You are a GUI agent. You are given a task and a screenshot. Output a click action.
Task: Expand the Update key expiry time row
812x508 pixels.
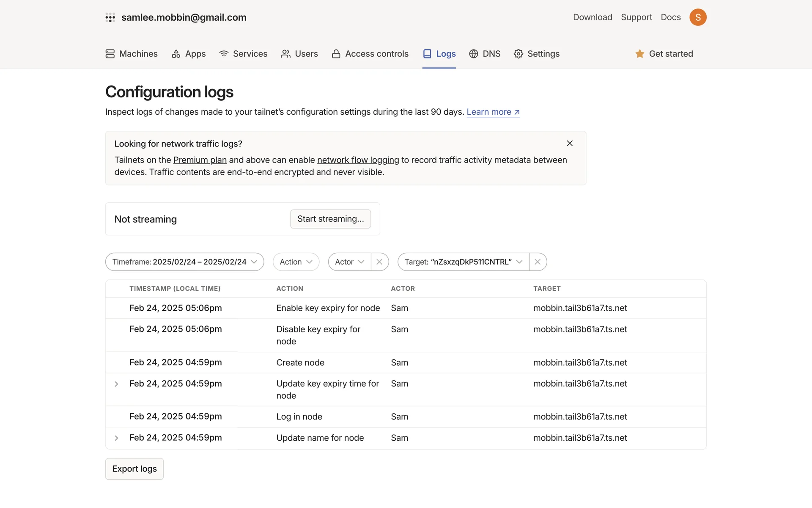point(116,384)
